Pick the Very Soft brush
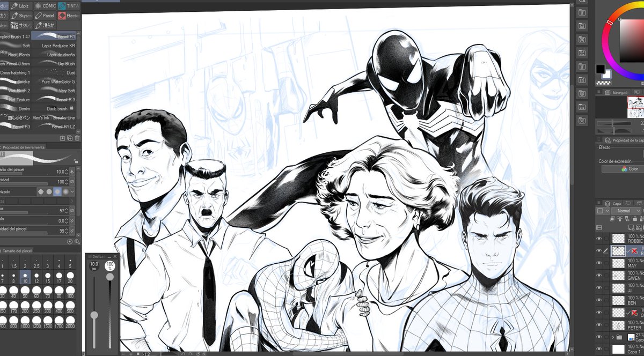Image resolution: width=644 pixels, height=356 pixels. pos(54,91)
